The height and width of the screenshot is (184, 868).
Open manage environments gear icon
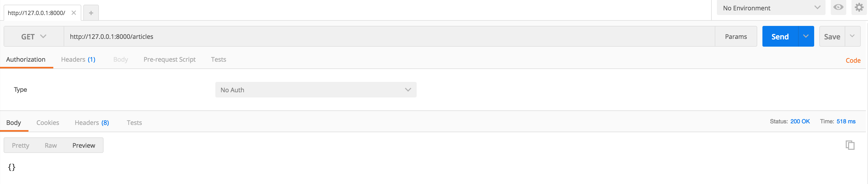tap(859, 8)
